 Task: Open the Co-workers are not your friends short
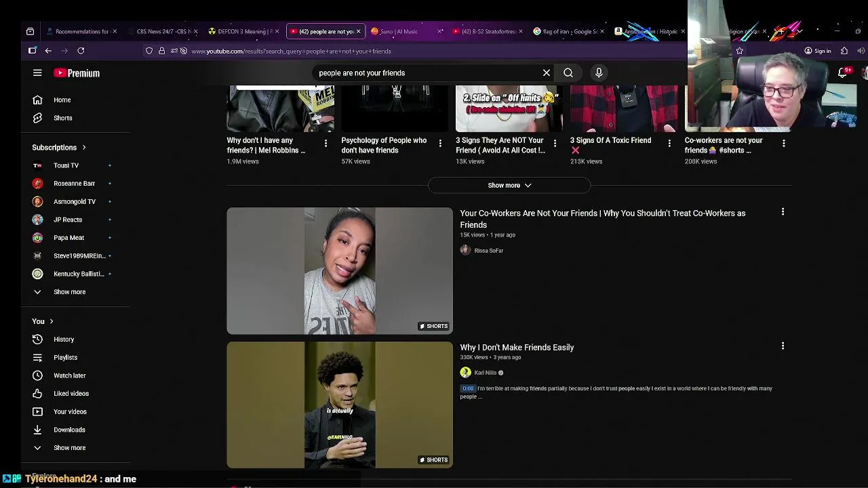pyautogui.click(x=724, y=146)
